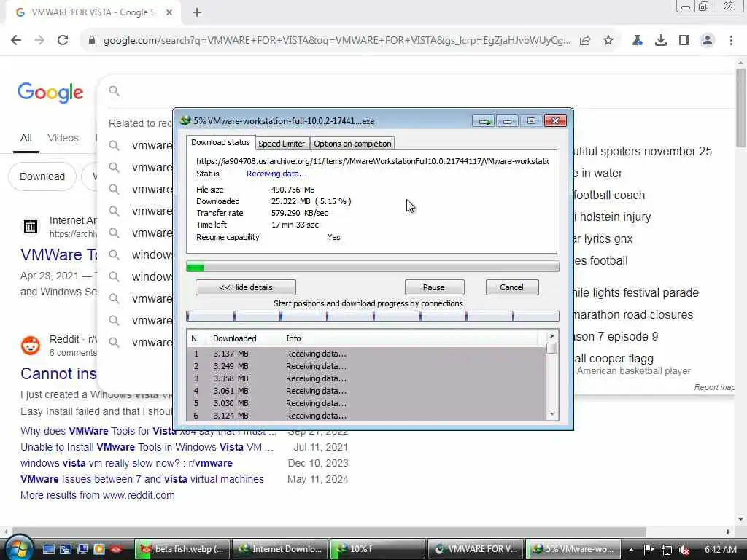Click the trending suggestion marathon road closures
Viewport: 747px width, 560px height.
632,315
